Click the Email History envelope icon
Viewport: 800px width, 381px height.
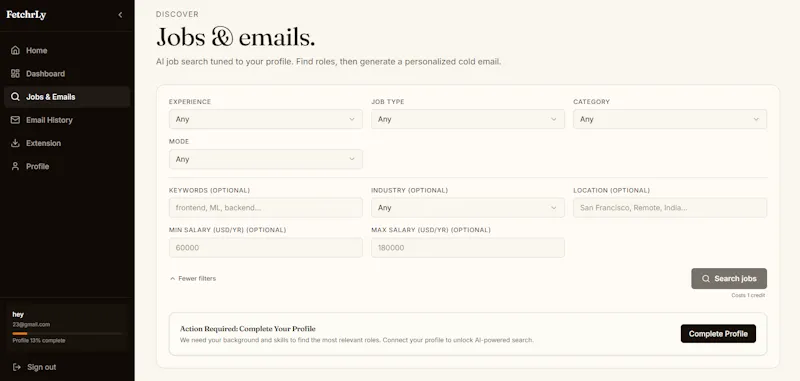coord(15,120)
